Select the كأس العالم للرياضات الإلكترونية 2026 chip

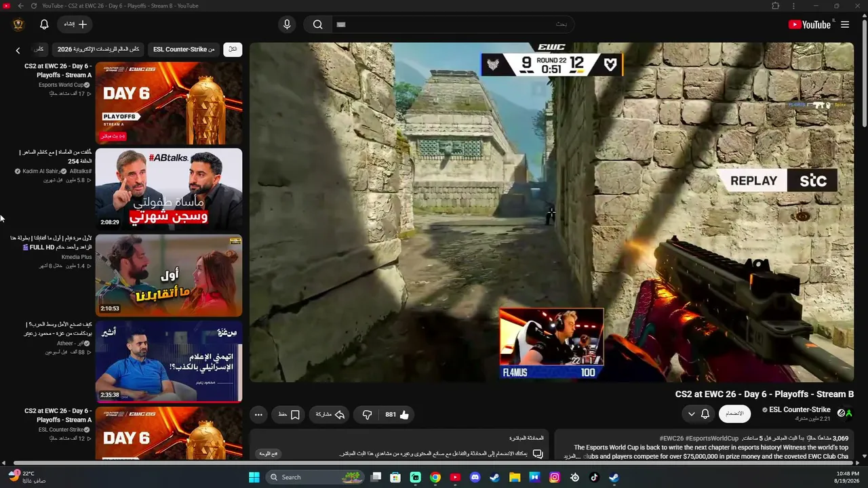tap(98, 49)
